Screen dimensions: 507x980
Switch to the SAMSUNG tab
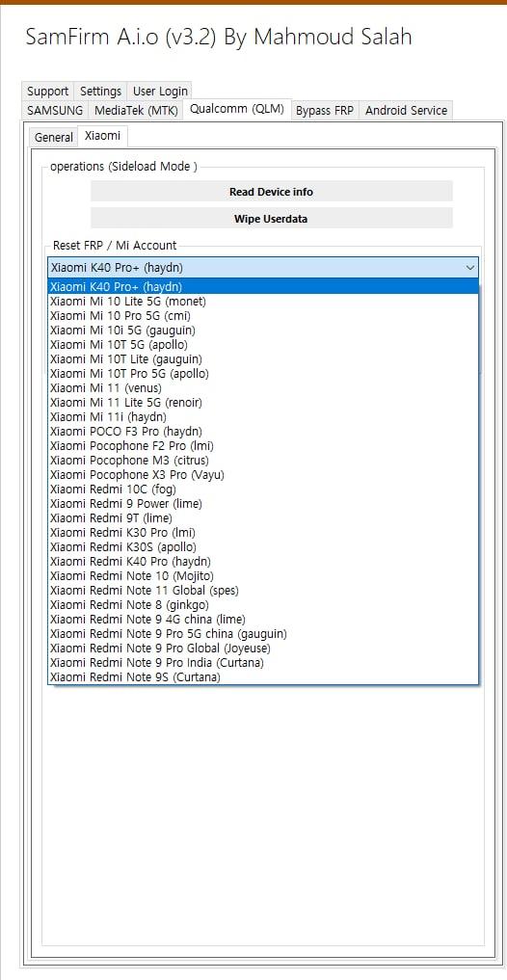55,111
